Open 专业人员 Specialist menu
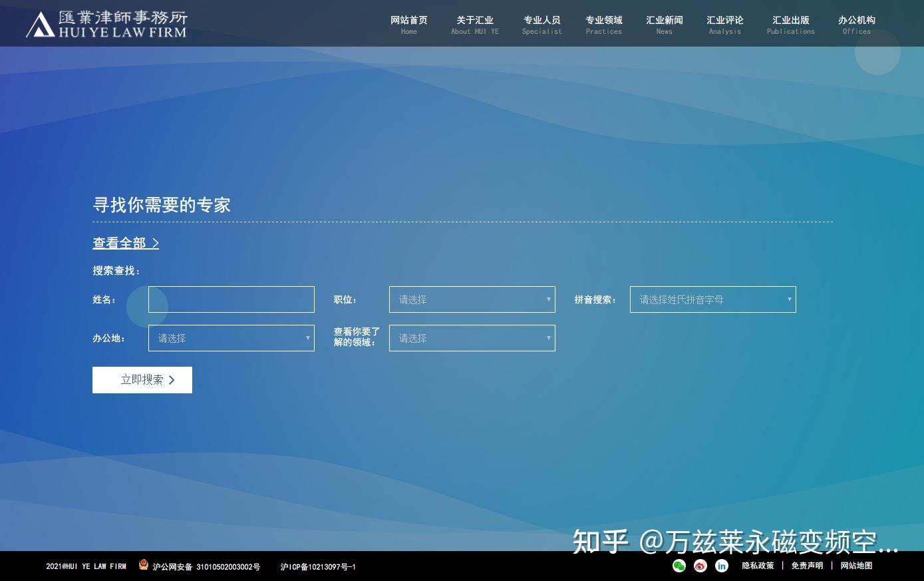The width and height of the screenshot is (924, 581). coord(542,25)
